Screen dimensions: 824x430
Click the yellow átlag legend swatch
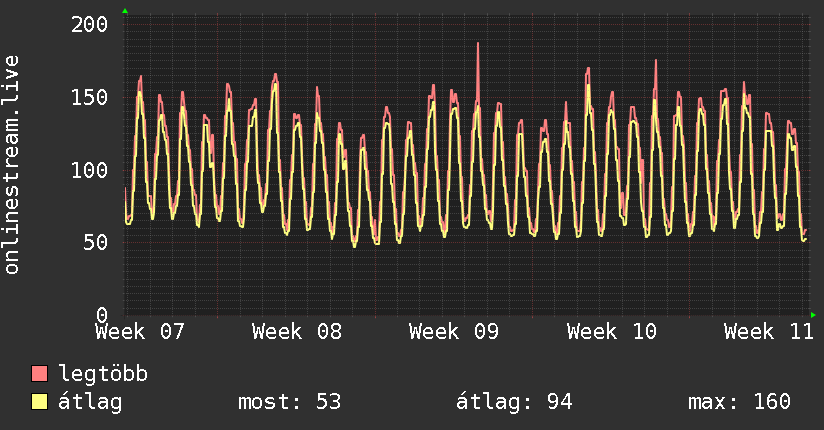click(x=39, y=402)
